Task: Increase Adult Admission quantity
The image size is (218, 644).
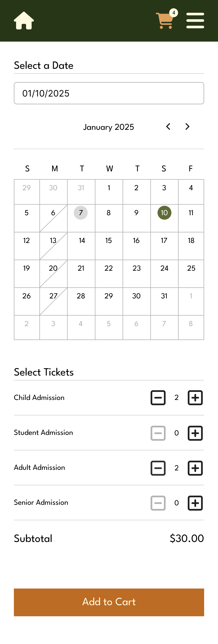Action: pyautogui.click(x=195, y=468)
